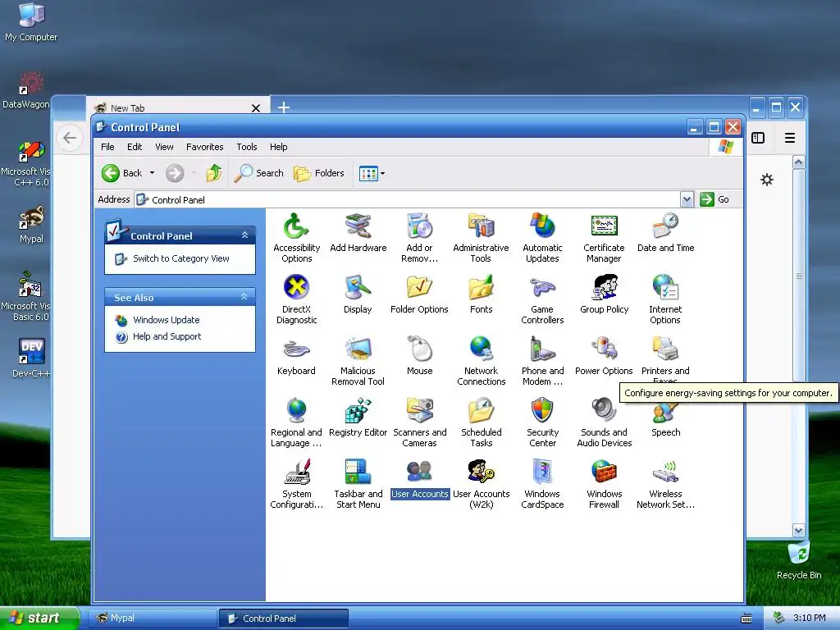Open Sounds and Audio Devices icon
This screenshot has width=840, height=630.
click(x=604, y=422)
